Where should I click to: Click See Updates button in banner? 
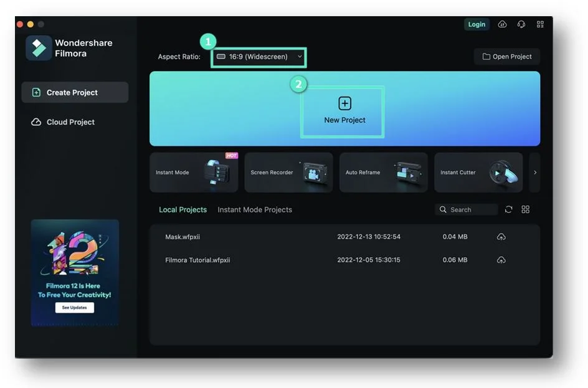75,308
